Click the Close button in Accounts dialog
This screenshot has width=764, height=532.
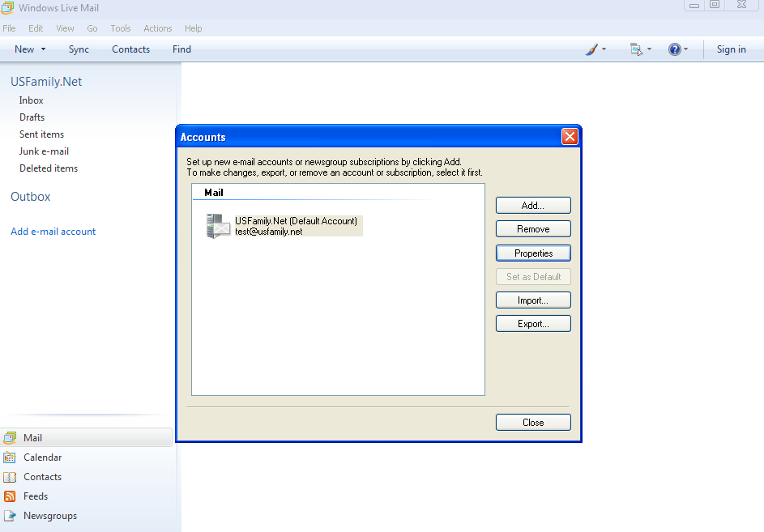[x=533, y=423]
